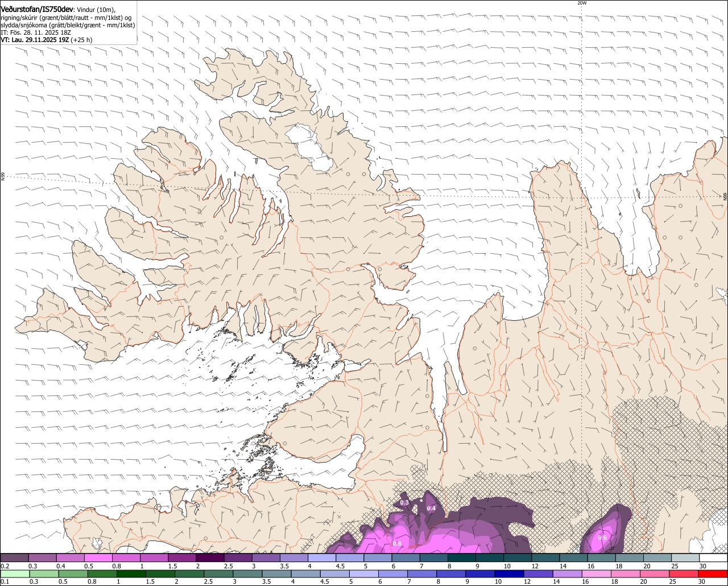Image resolution: width=728 pixels, height=586 pixels.
Task: Click the 0.8 precipitation value on the map
Action: pos(397,544)
